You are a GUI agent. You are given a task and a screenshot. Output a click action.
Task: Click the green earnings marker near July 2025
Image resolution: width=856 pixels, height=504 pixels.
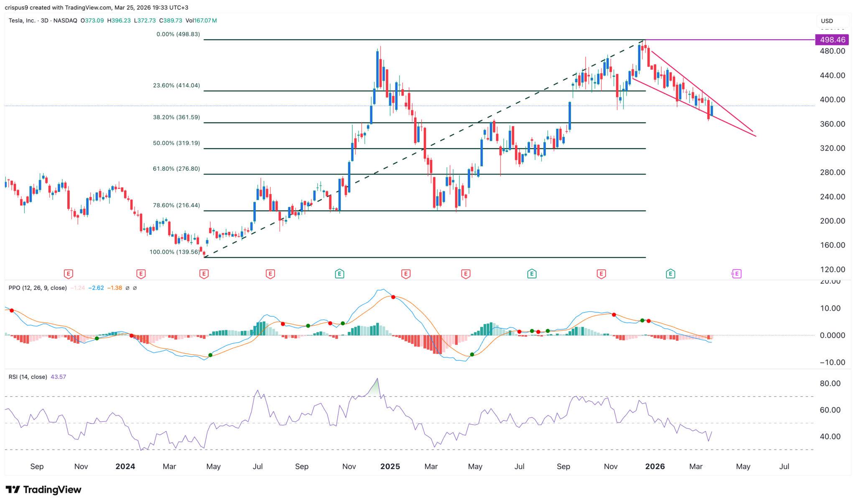[x=532, y=274]
